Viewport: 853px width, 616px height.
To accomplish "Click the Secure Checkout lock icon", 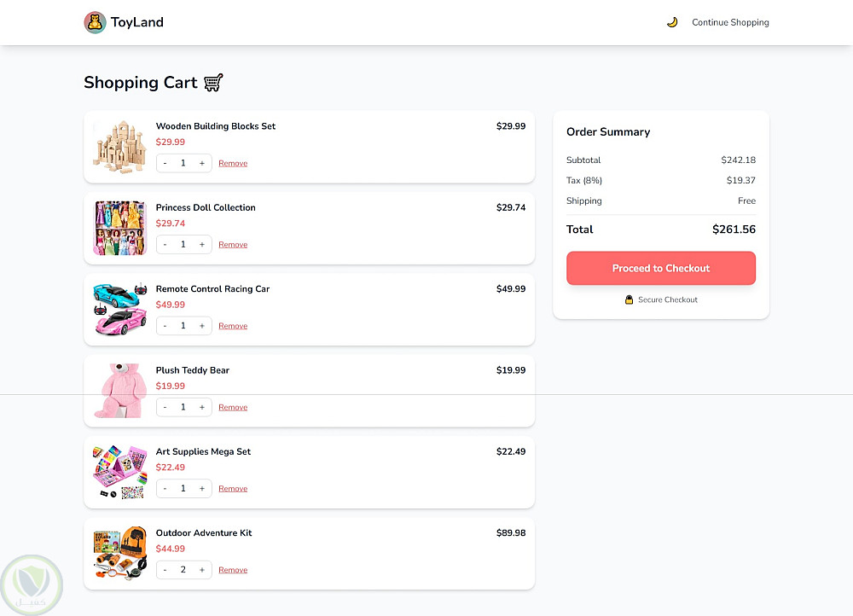I will point(630,299).
